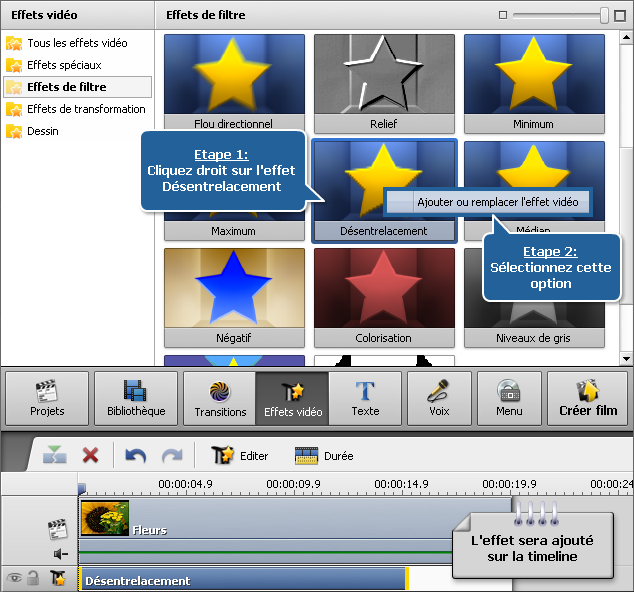Open the Bibliothèque media library
The height and width of the screenshot is (592, 634).
(135, 399)
